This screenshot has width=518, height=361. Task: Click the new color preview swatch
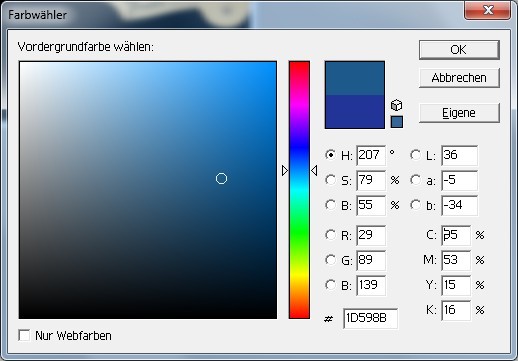[x=355, y=78]
